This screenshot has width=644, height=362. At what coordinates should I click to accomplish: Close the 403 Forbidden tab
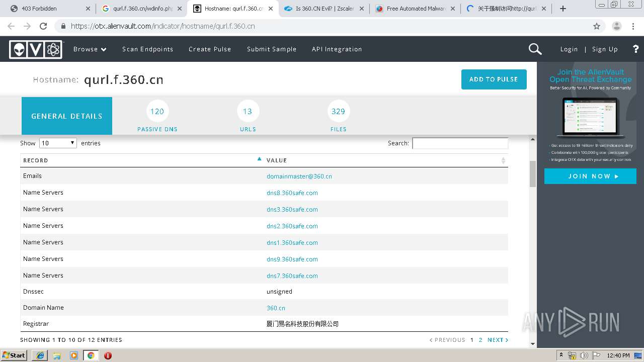click(x=88, y=9)
